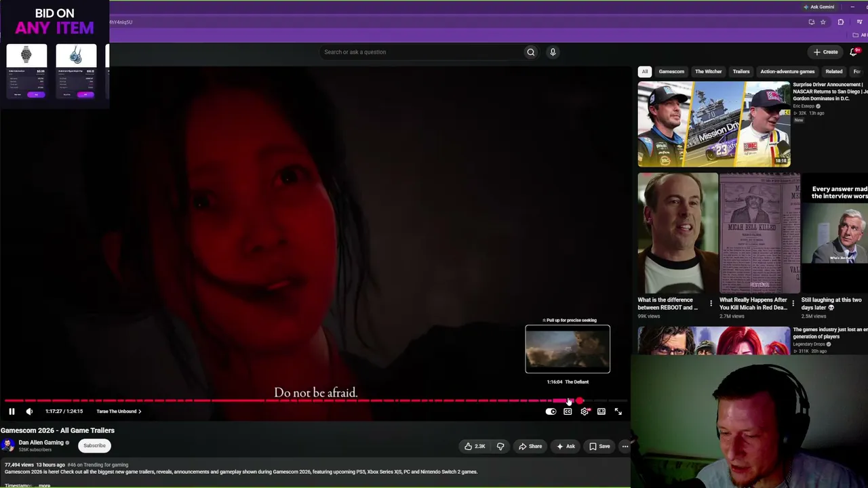Screen dimensions: 868x488
Task: Click the Share button below the video
Action: (530, 446)
